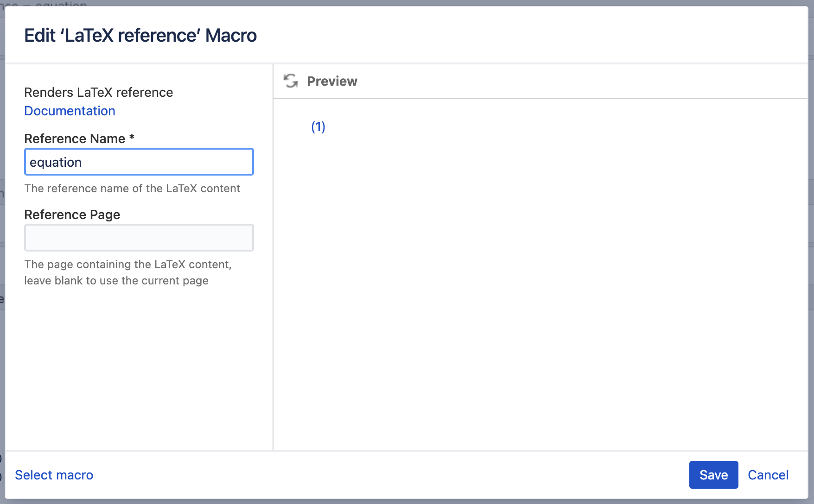Screen dimensions: 814x504
Task: Open the Documentation link
Action: point(70,111)
